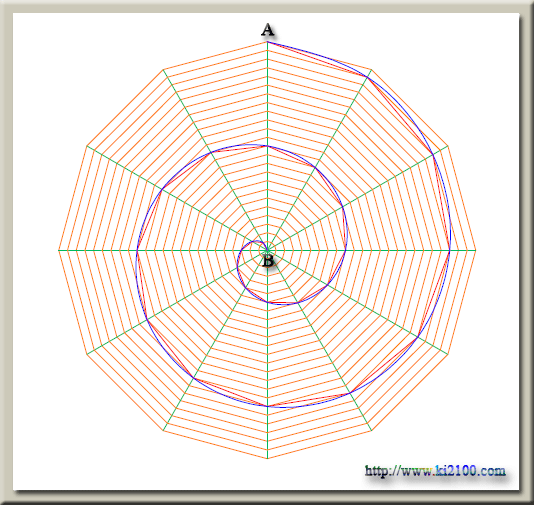Click the leftmost vertex of the outer dodecagon
Viewport: 534px width, 505px height.
[59, 251]
